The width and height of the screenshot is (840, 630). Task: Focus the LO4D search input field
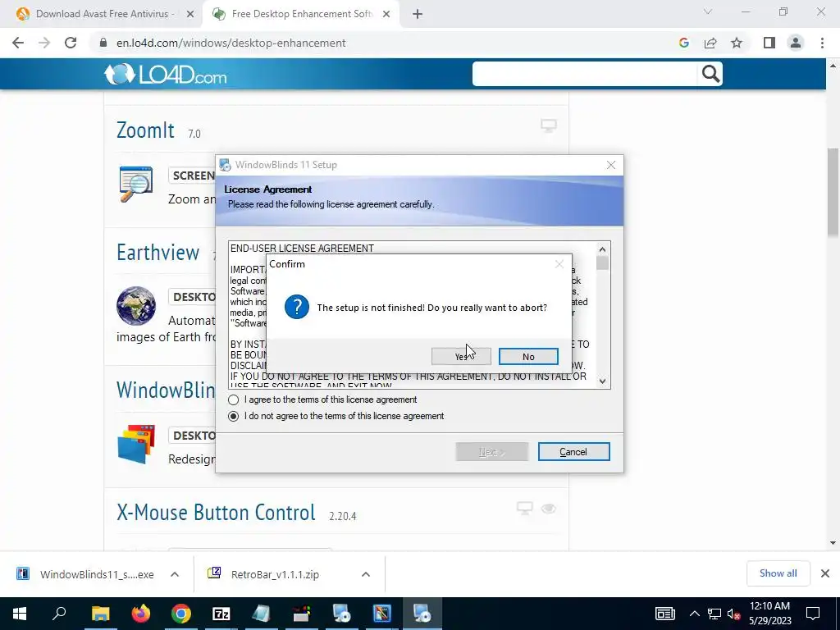pos(584,74)
